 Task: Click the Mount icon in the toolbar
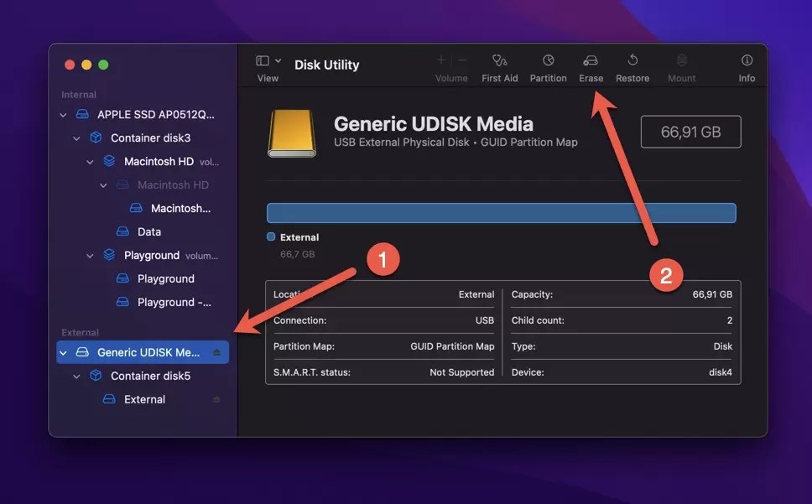pos(681,63)
